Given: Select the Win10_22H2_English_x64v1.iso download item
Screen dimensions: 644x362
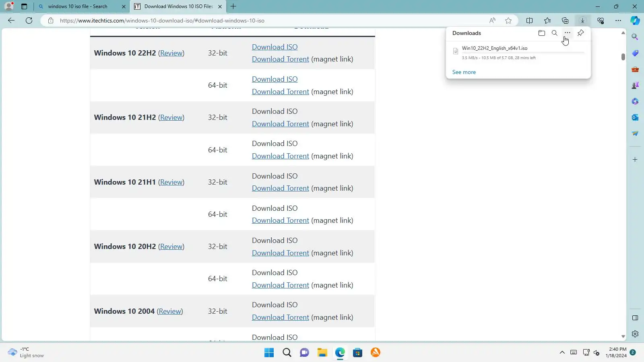Looking at the screenshot, I should [x=518, y=53].
